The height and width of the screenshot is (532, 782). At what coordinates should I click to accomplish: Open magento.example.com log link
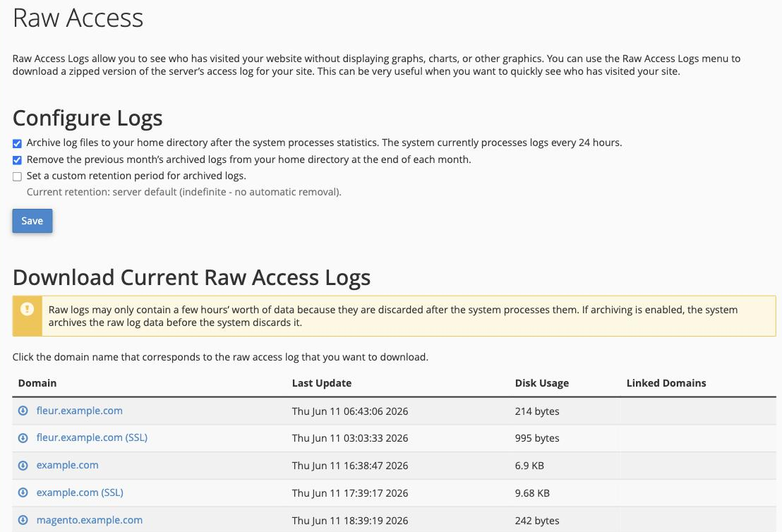tap(89, 519)
